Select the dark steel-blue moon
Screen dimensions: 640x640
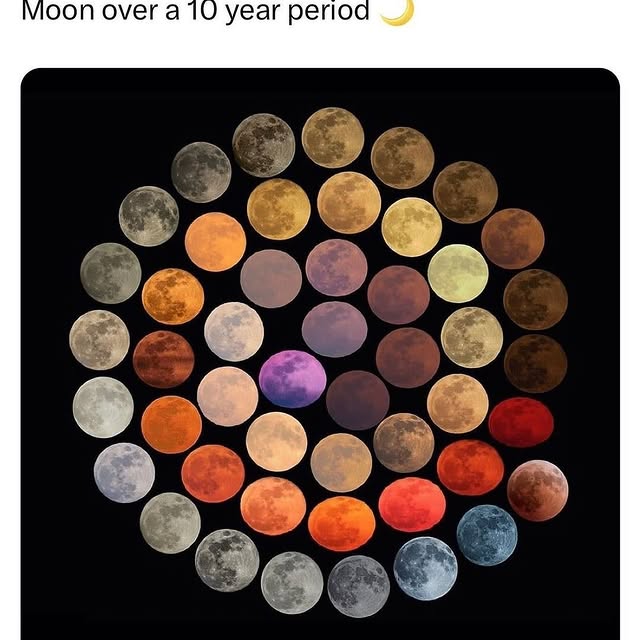coord(487,535)
